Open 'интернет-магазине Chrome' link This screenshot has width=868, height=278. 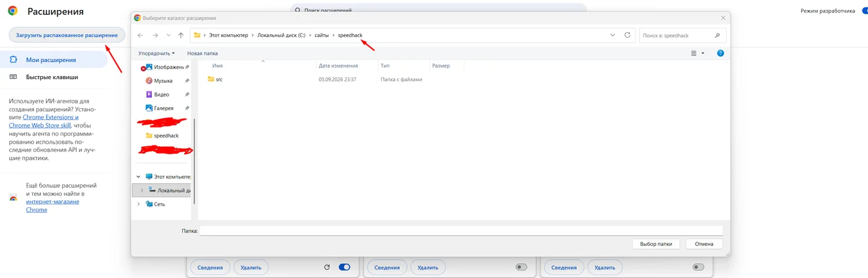click(x=52, y=206)
